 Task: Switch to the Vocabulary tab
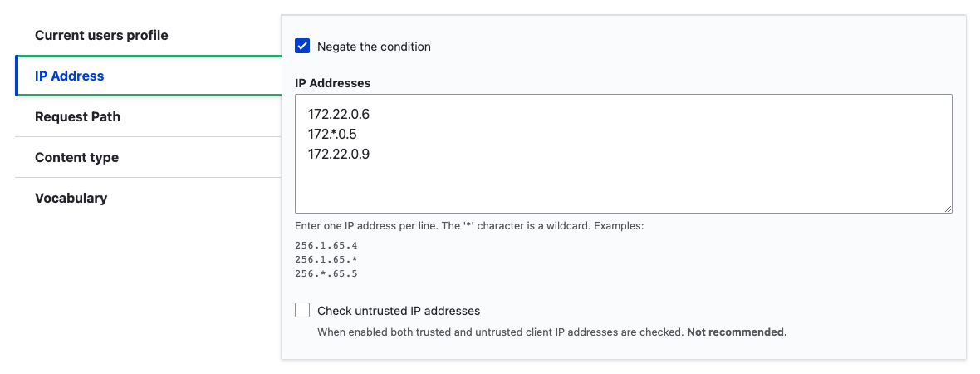pyautogui.click(x=148, y=198)
